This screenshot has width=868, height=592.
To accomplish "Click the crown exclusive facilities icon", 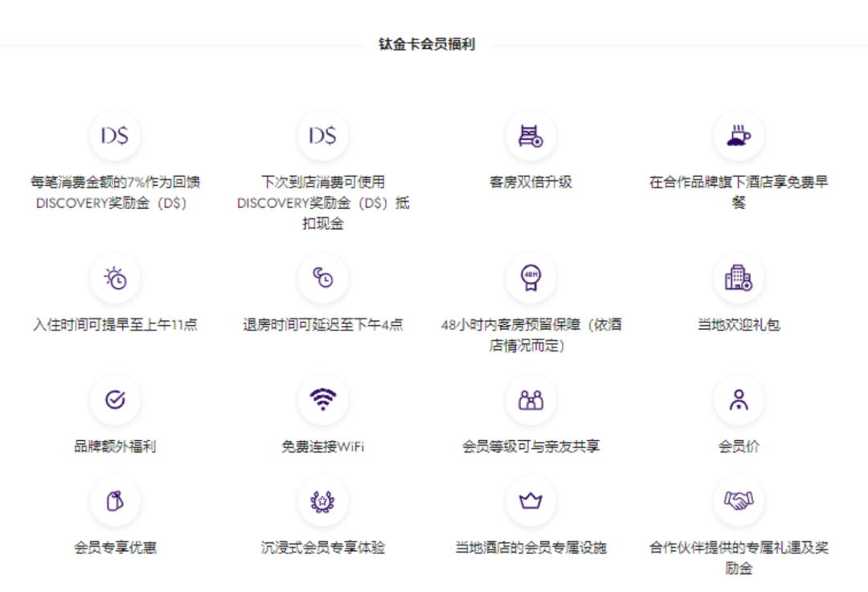I will [x=530, y=500].
